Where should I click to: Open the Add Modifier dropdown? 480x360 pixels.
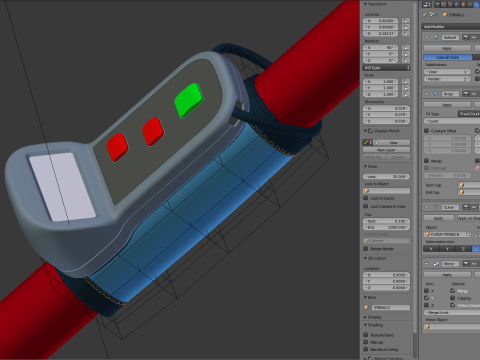click(x=451, y=27)
